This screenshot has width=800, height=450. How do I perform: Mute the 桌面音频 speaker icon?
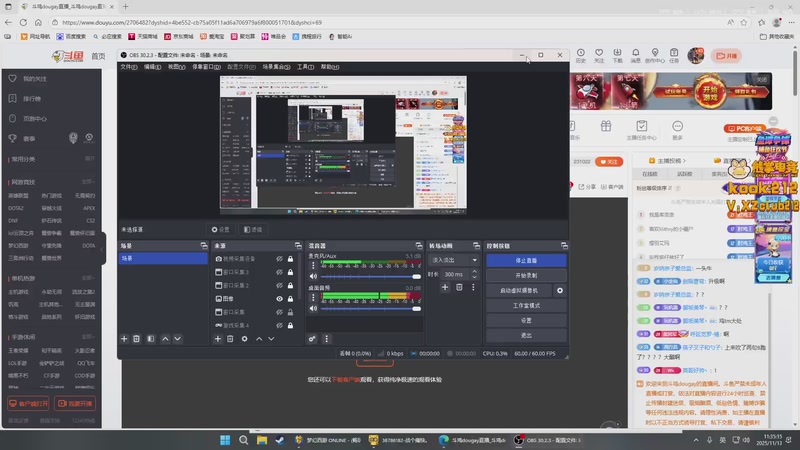coord(313,309)
